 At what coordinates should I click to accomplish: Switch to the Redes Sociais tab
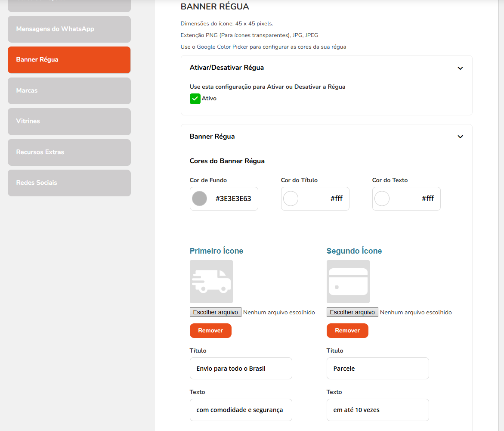[x=69, y=183]
